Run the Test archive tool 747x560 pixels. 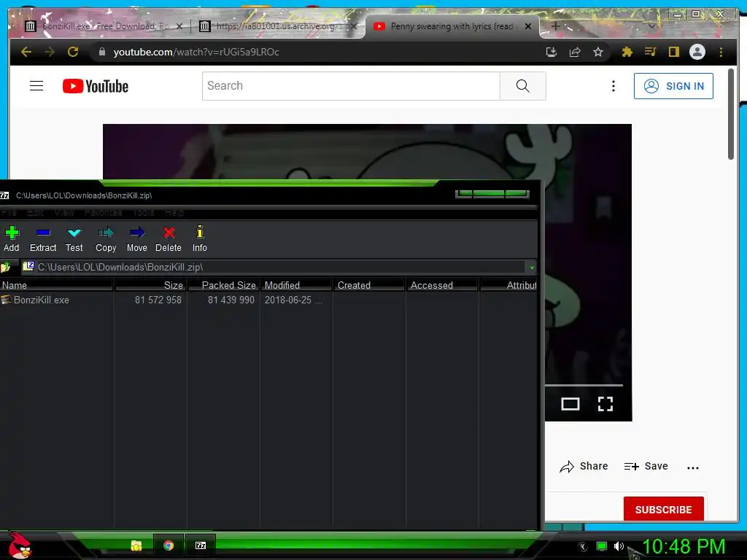tap(74, 239)
